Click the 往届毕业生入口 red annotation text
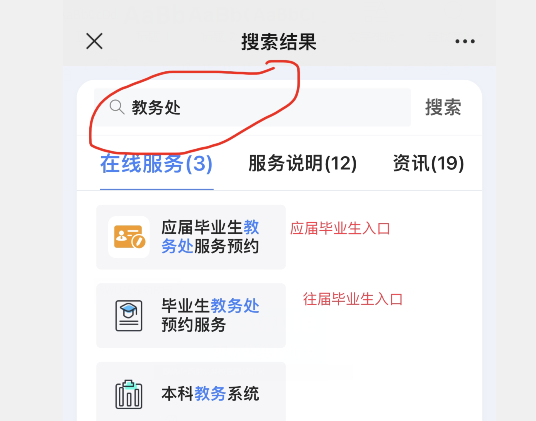The height and width of the screenshot is (421, 536). pyautogui.click(x=353, y=299)
